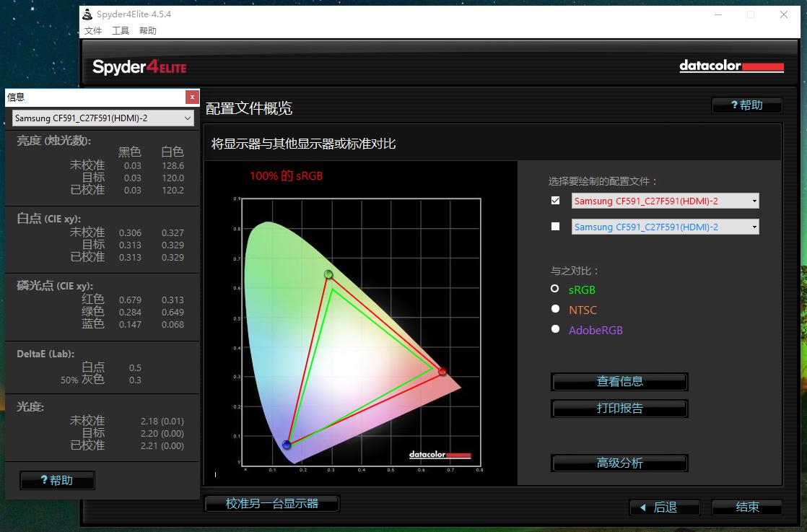Click 结束 to finish the session
The image size is (807, 532).
(x=747, y=507)
